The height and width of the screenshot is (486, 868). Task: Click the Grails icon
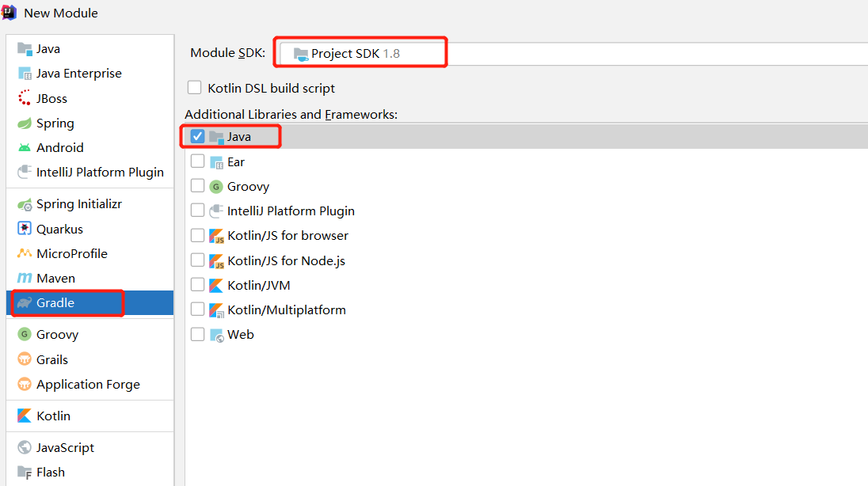pyautogui.click(x=25, y=359)
